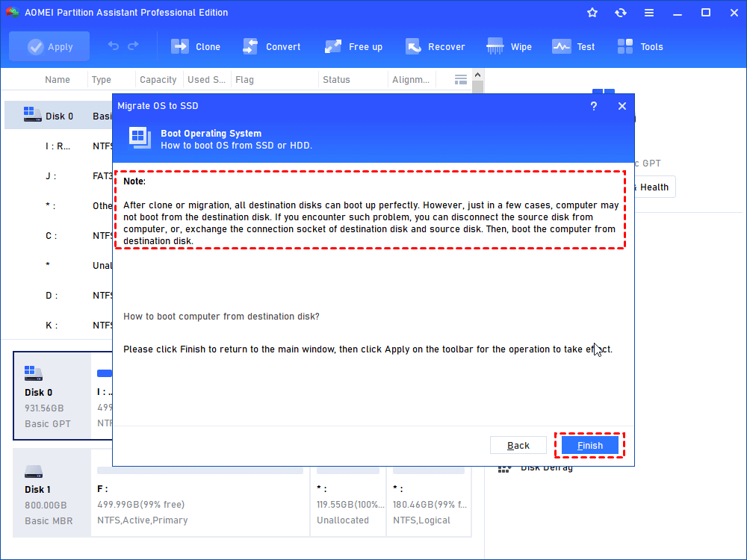Select the K : partition row
The width and height of the screenshot is (747, 560).
click(58, 326)
